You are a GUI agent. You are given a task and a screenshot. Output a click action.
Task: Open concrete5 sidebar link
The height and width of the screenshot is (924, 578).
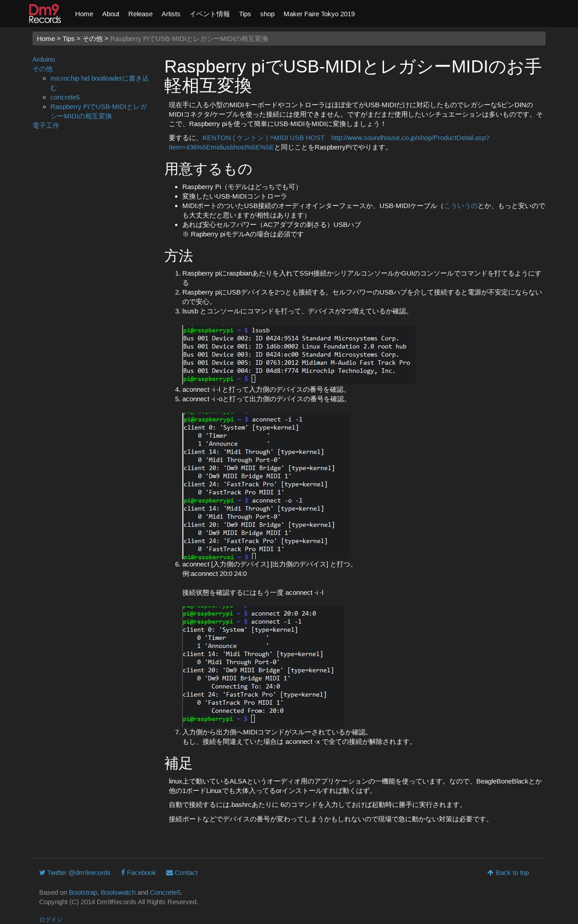65,97
